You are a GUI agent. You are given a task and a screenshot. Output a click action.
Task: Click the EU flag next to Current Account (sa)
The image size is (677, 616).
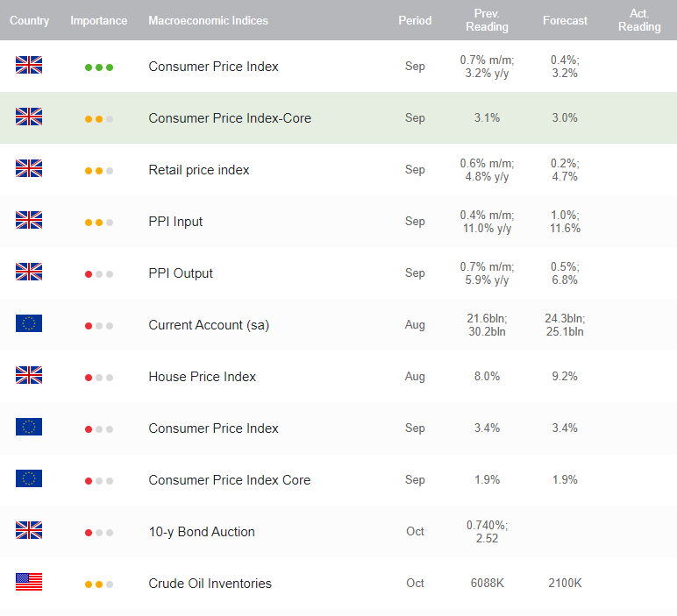(x=29, y=323)
